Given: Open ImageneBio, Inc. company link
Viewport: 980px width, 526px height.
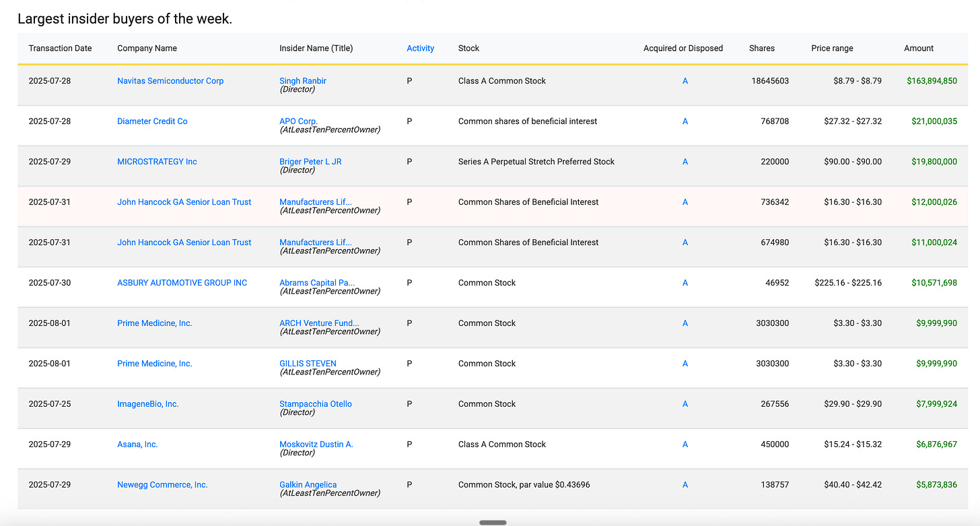Looking at the screenshot, I should (148, 404).
